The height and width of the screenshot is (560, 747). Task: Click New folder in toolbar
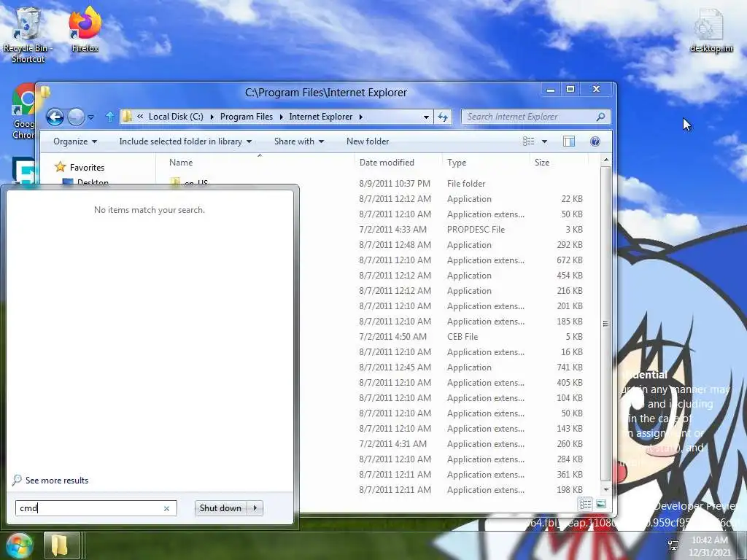point(368,141)
